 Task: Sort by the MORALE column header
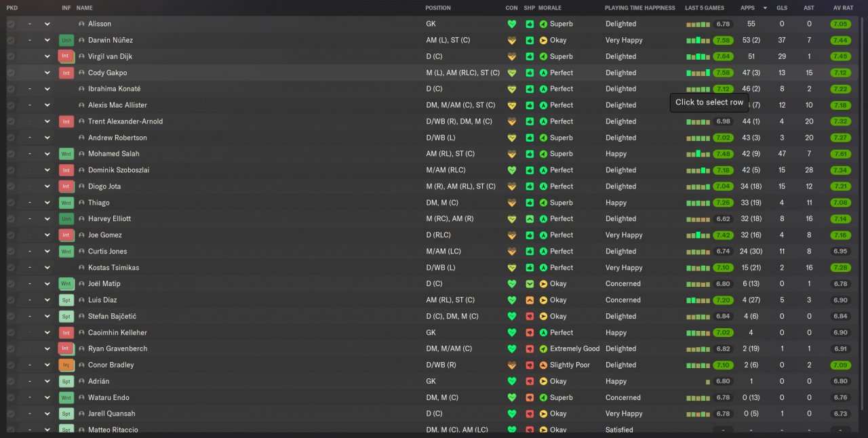pyautogui.click(x=550, y=8)
